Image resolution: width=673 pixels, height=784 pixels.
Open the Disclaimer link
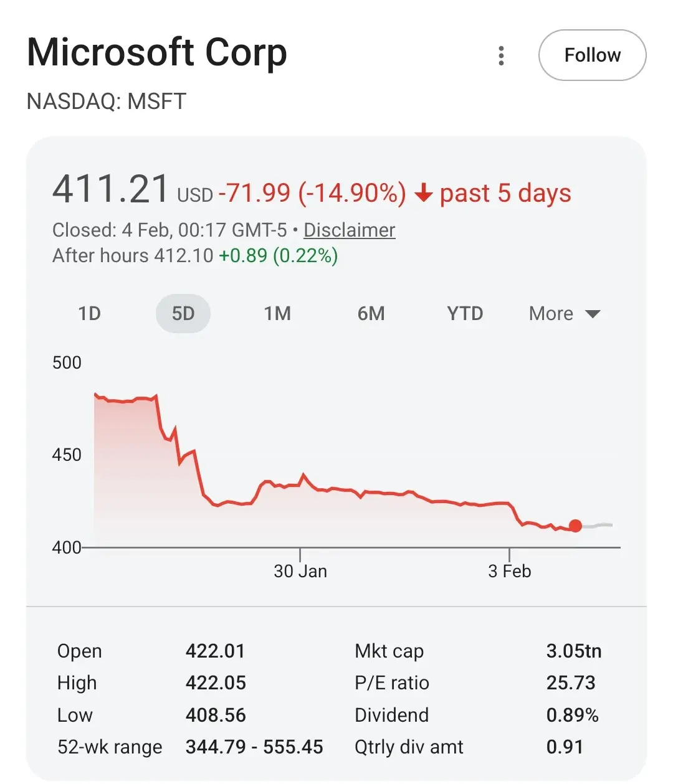click(349, 230)
